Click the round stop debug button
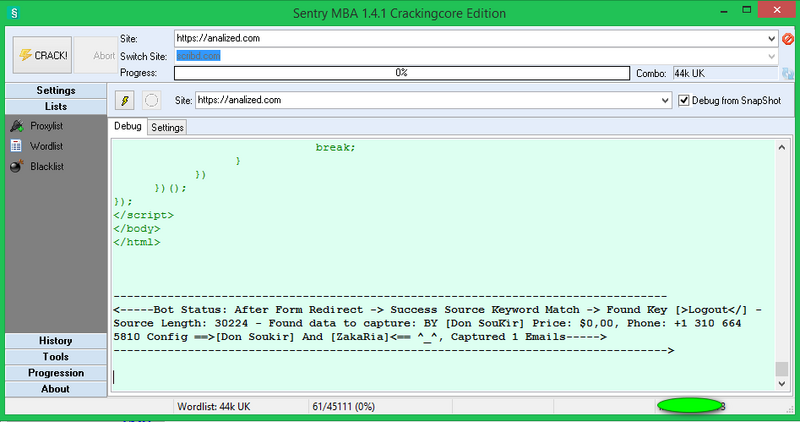This screenshot has width=800, height=422. (x=152, y=100)
